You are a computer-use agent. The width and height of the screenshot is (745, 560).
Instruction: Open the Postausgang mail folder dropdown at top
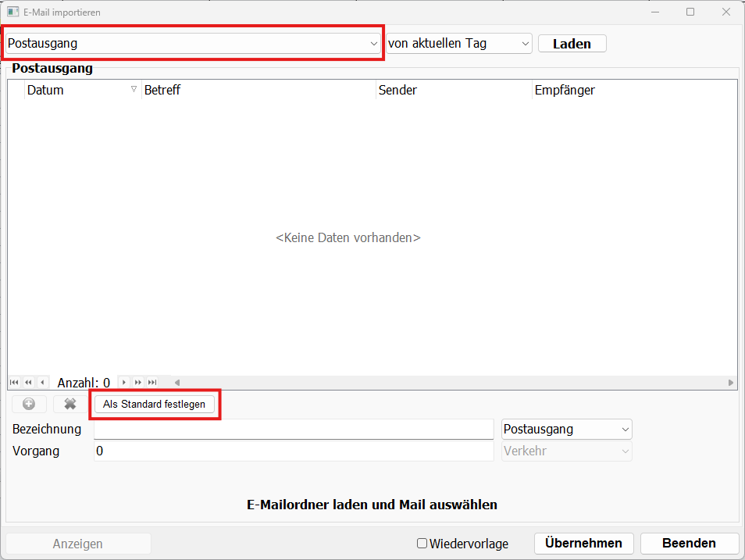click(x=193, y=44)
